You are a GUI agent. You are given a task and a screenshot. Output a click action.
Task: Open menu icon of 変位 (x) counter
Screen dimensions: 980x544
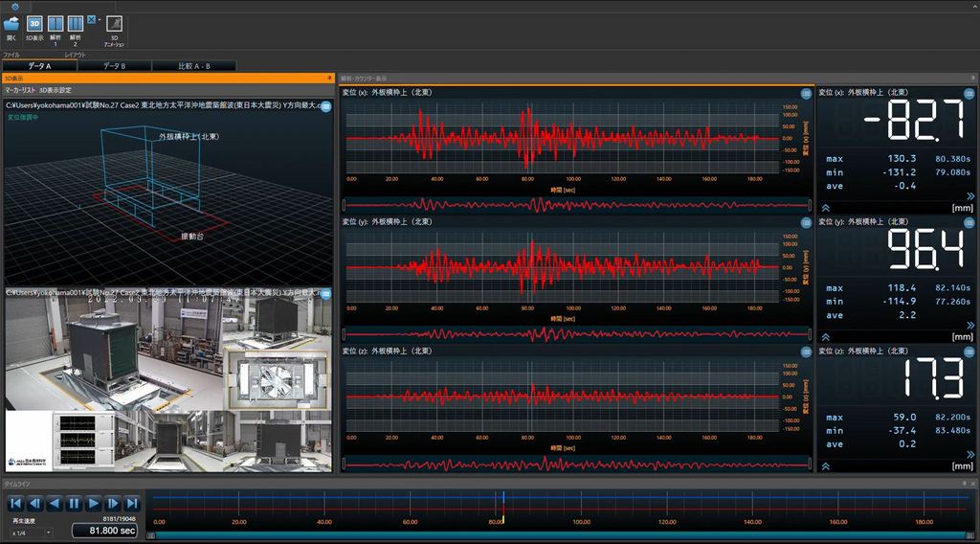tap(969, 94)
